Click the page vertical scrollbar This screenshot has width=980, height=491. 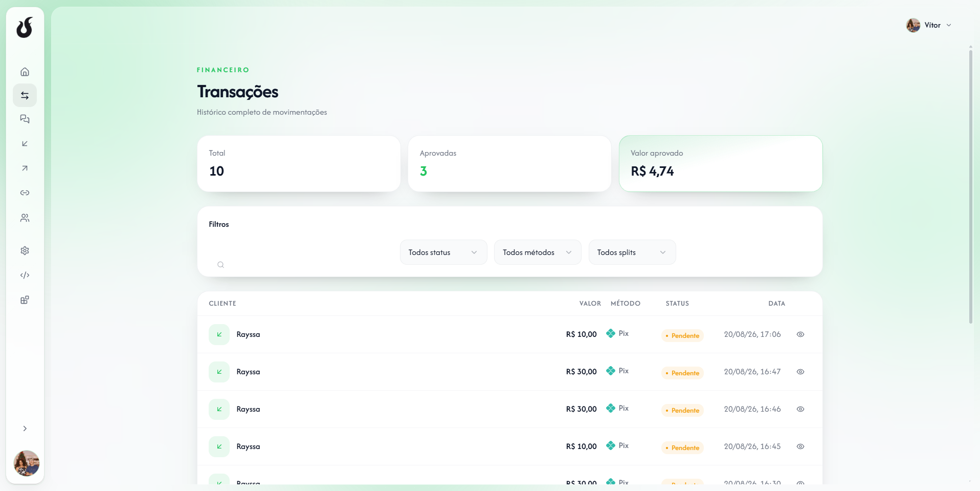tap(970, 184)
